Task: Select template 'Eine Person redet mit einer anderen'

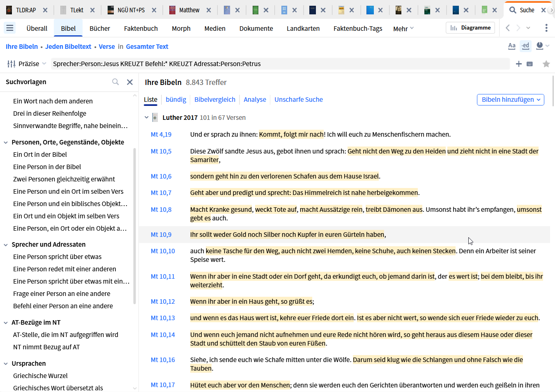Action: pyautogui.click(x=64, y=269)
